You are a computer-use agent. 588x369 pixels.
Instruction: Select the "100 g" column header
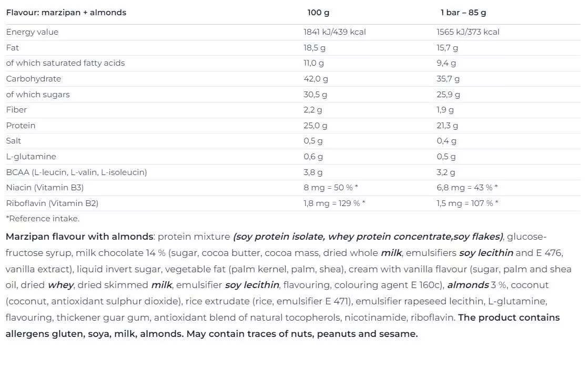pyautogui.click(x=318, y=13)
